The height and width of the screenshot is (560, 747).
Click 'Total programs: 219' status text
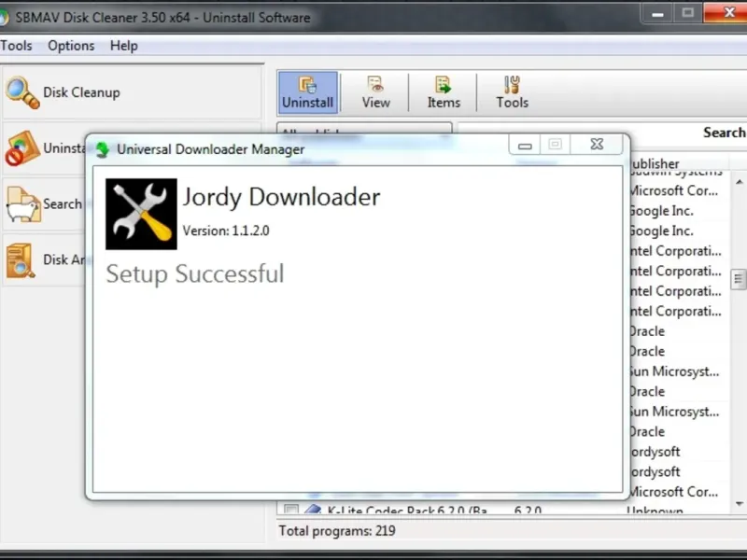(337, 531)
